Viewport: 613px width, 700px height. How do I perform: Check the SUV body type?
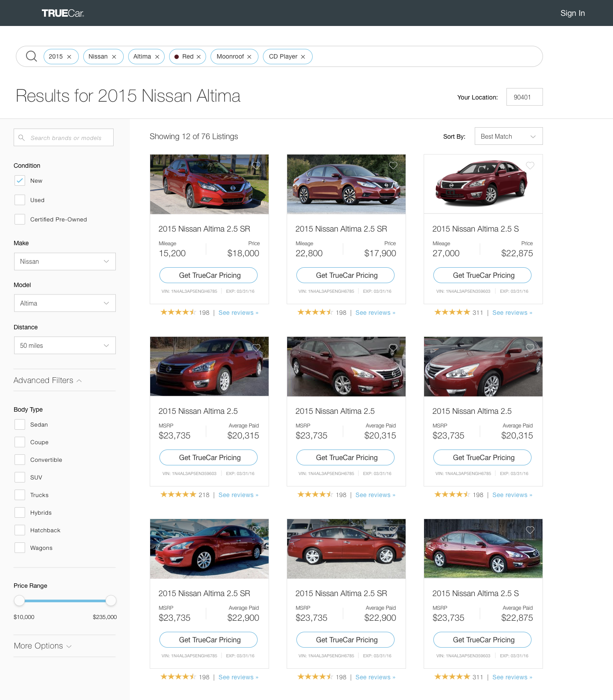coord(20,477)
